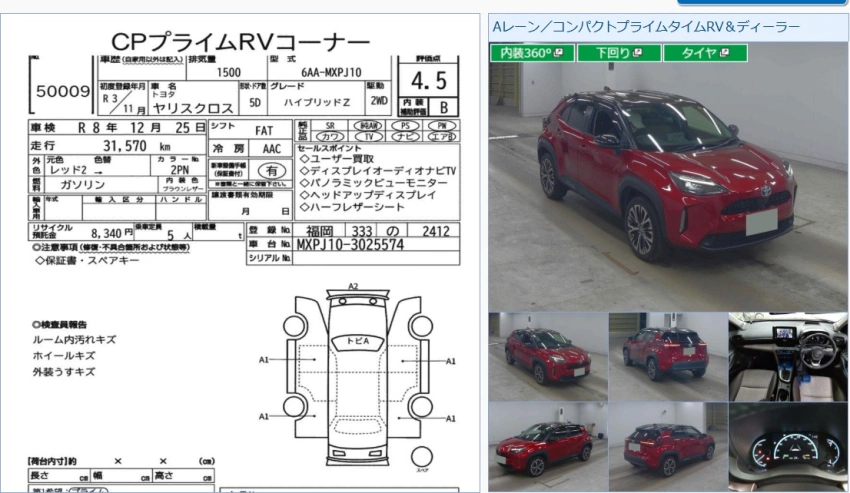The width and height of the screenshot is (850, 493).
Task: Open the main red Yaris Cross photo
Action: click(668, 176)
